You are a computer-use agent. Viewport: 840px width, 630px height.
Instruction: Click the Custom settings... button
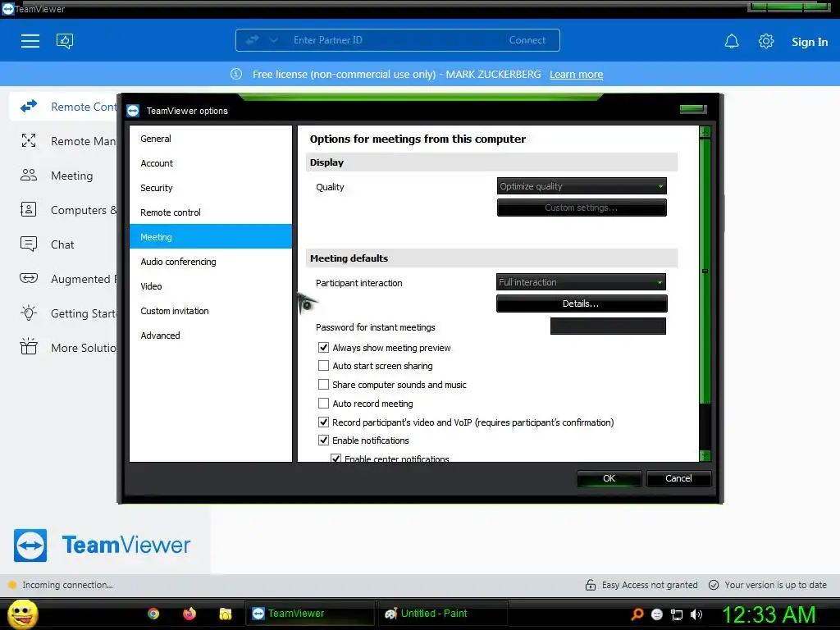click(582, 208)
